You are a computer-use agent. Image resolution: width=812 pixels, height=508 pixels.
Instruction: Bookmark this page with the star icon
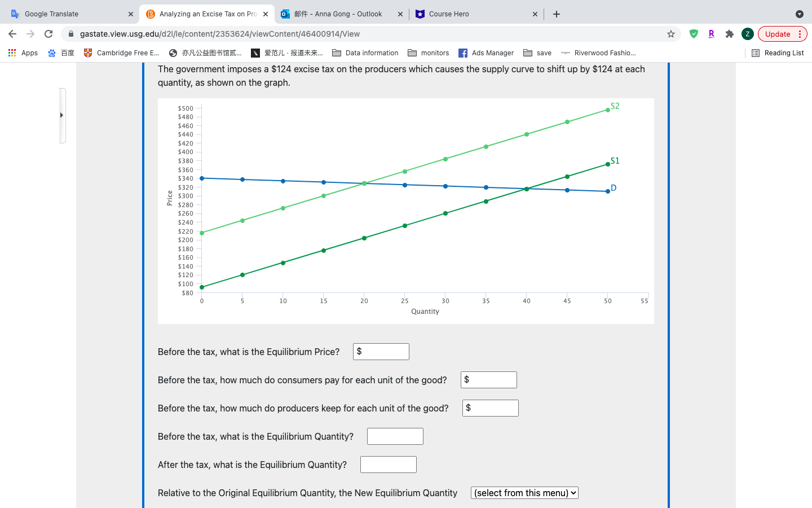tap(671, 34)
